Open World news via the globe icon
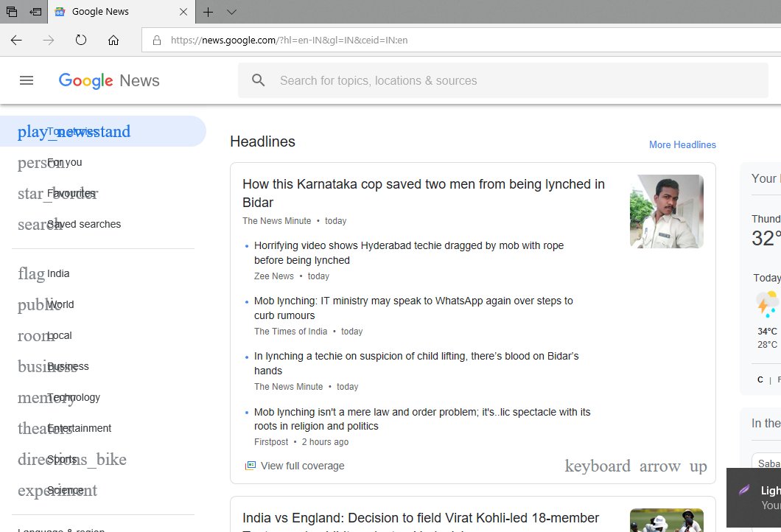Image resolution: width=781 pixels, height=532 pixels. pos(32,304)
